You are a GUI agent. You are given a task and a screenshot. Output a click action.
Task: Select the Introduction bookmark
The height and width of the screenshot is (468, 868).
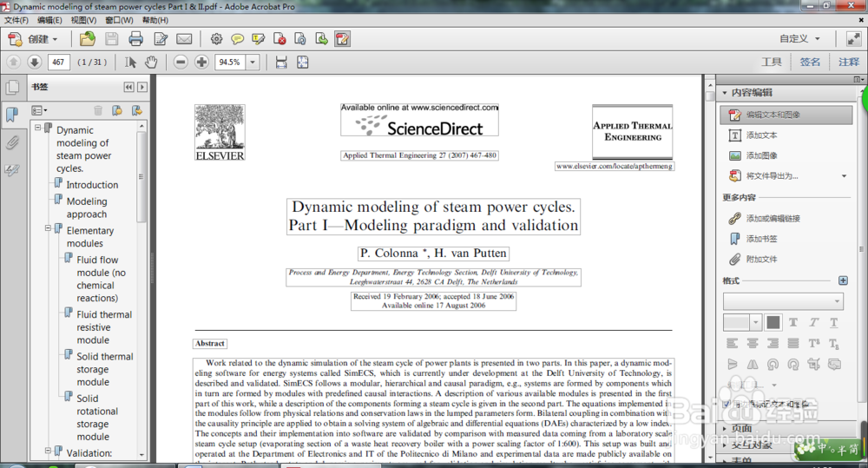coord(92,185)
